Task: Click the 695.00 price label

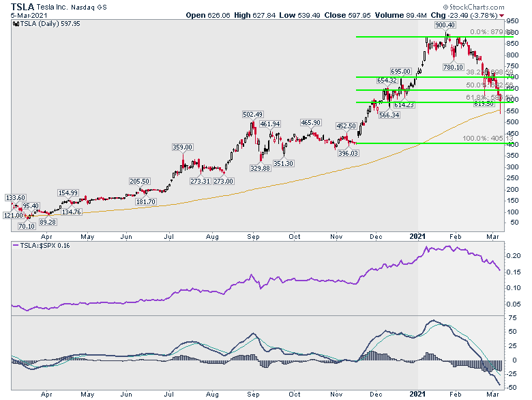Action: click(x=400, y=71)
